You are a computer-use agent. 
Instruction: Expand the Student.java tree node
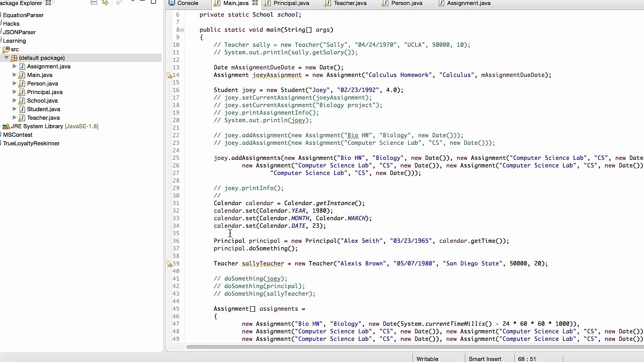(15, 109)
